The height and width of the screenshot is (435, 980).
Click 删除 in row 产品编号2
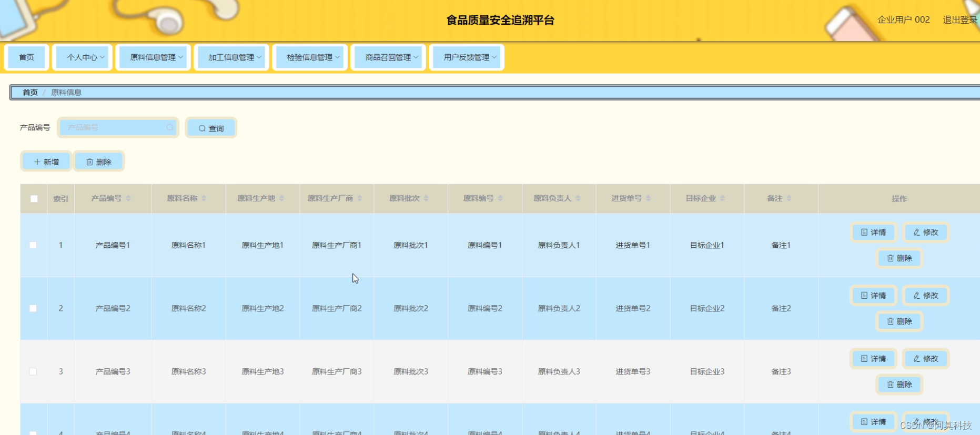[x=900, y=321]
